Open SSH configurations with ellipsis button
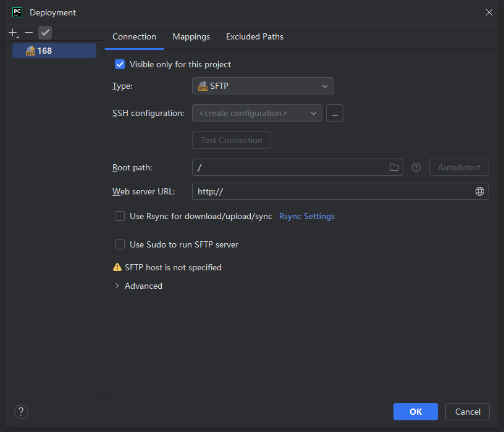Viewport: 504px width, 432px height. (x=335, y=113)
